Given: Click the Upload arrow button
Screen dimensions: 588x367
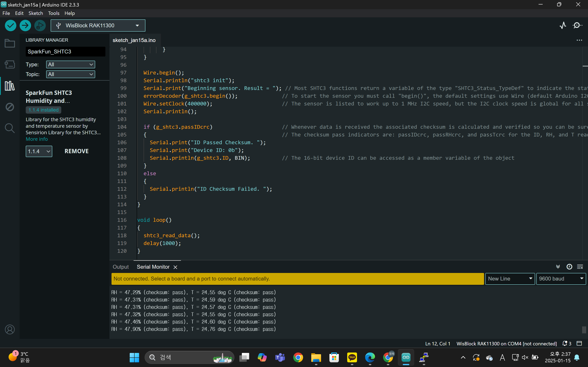Looking at the screenshot, I should 25,26.
